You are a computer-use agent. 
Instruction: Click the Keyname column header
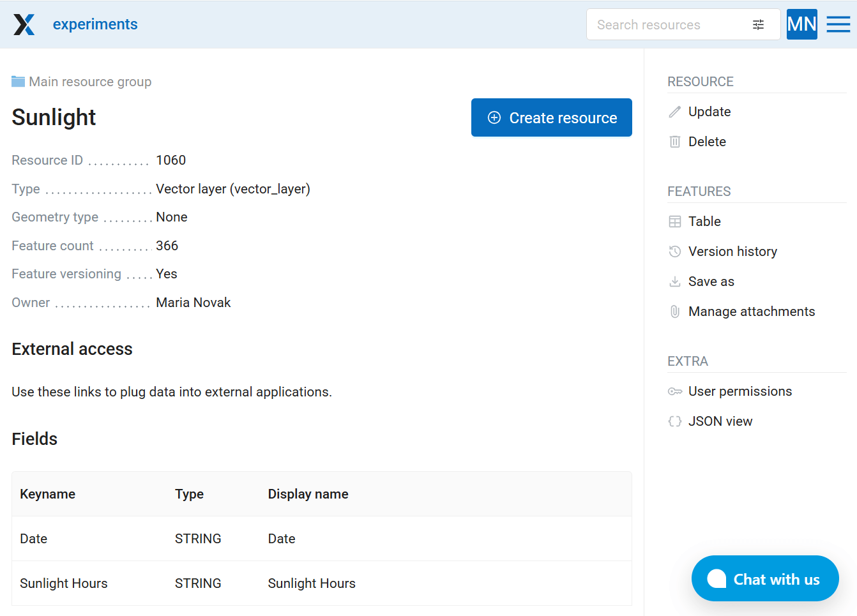pyautogui.click(x=48, y=494)
